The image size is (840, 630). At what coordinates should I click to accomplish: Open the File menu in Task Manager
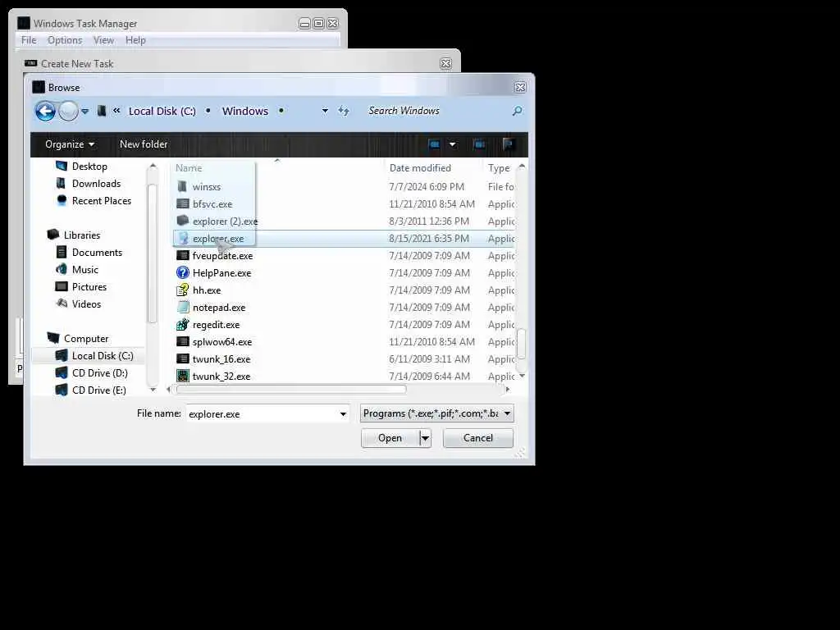click(29, 40)
